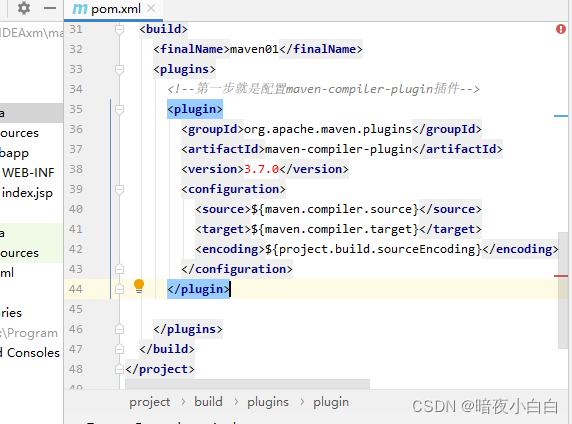Click the fold marker at line 46

point(119,329)
